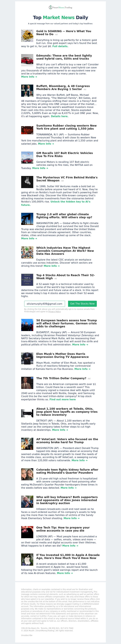Click 'Find out more here' trillion company link
The image size is (121, 644).
(62, 400)
